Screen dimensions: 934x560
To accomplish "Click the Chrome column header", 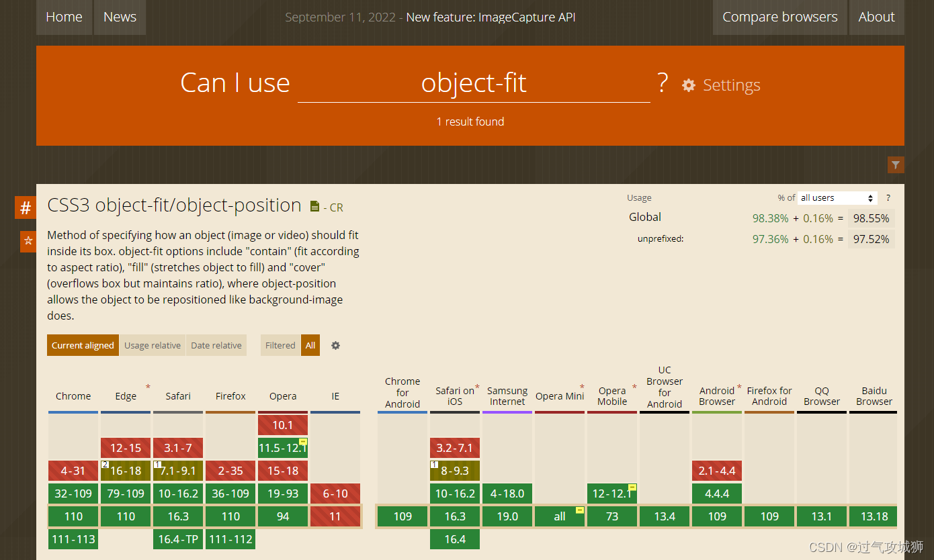I will pyautogui.click(x=73, y=396).
